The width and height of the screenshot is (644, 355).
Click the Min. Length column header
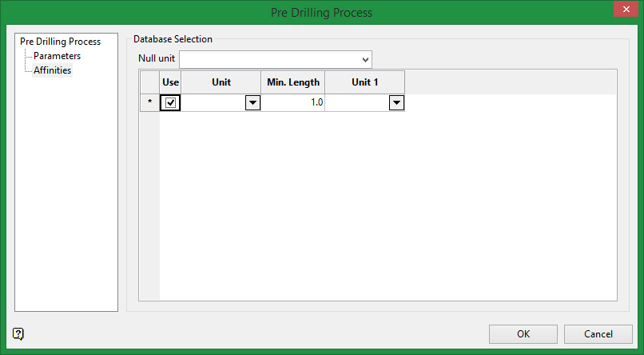[x=292, y=82]
